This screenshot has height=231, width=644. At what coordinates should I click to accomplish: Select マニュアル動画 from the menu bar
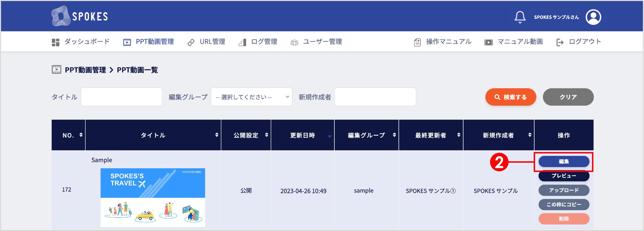[521, 42]
